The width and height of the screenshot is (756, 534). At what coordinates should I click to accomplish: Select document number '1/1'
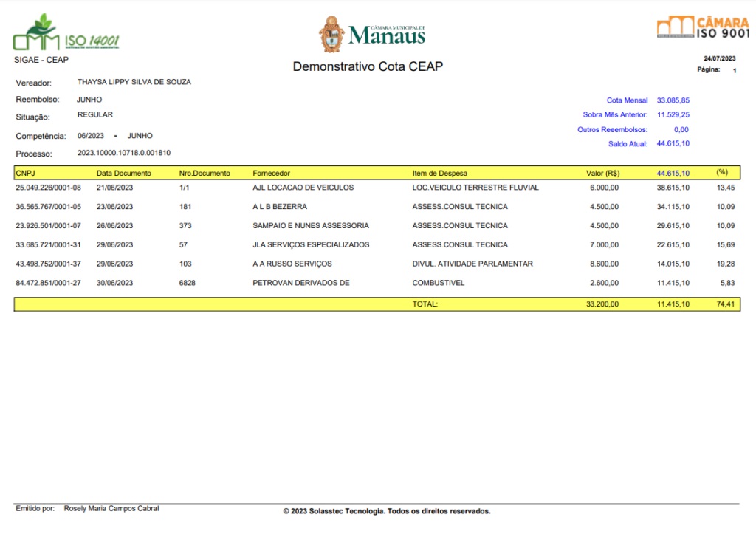click(184, 188)
